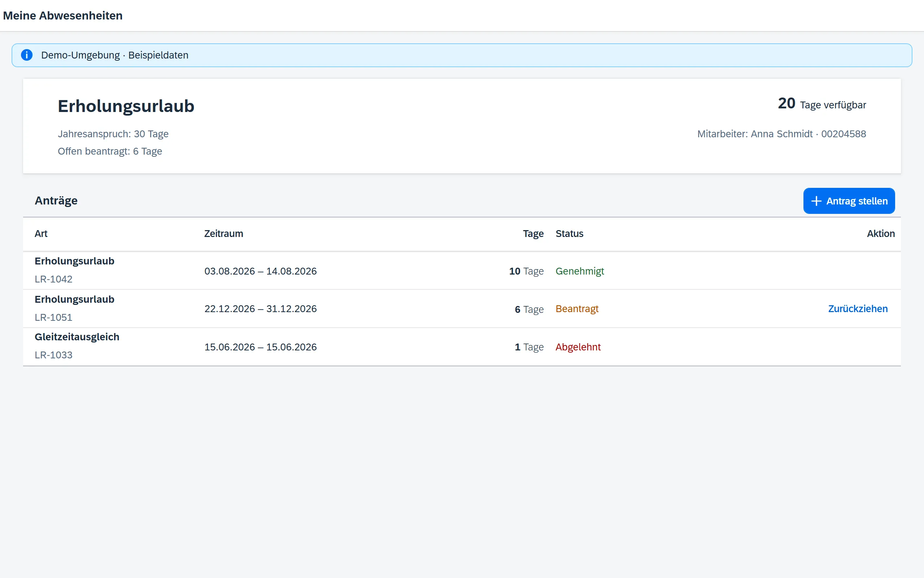Select the Aktion column header
The image size is (924, 578).
(x=880, y=234)
